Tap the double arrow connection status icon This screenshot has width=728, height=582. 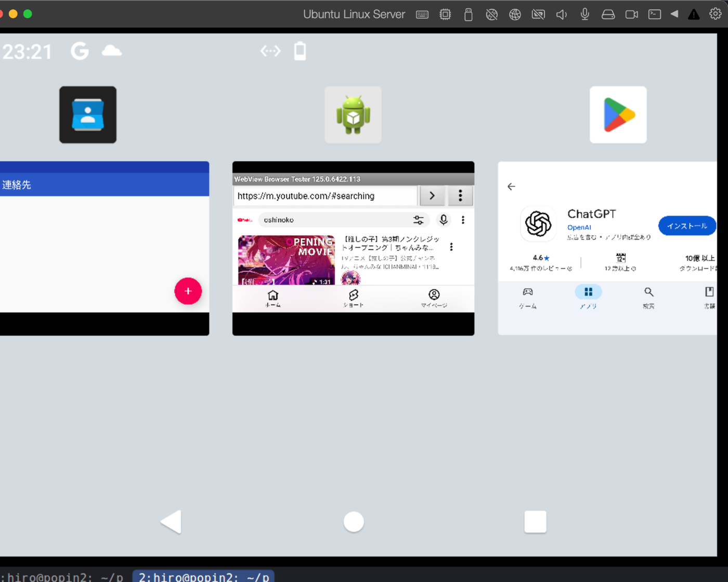(x=270, y=51)
